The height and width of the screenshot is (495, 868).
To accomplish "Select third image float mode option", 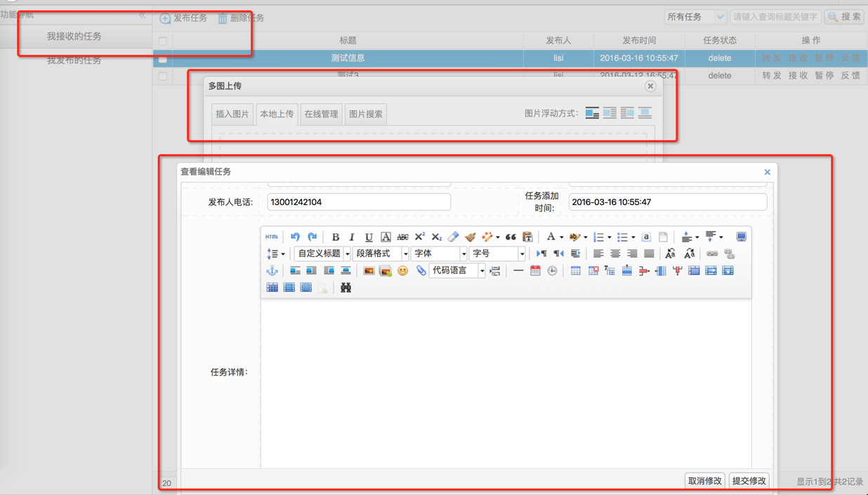I will click(x=627, y=113).
